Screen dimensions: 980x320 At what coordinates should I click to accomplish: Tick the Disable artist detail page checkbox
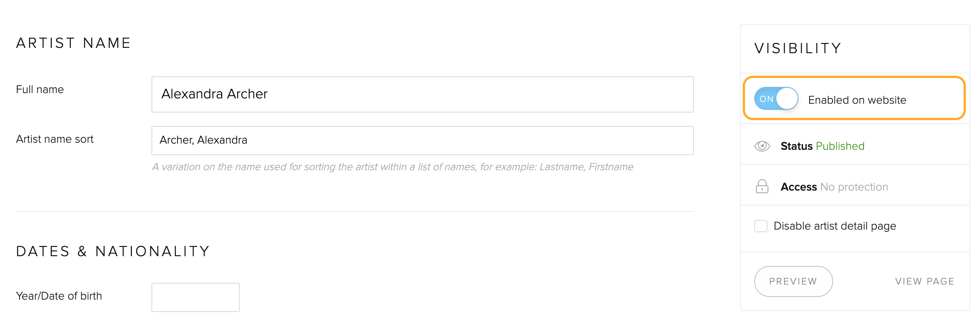click(x=760, y=226)
